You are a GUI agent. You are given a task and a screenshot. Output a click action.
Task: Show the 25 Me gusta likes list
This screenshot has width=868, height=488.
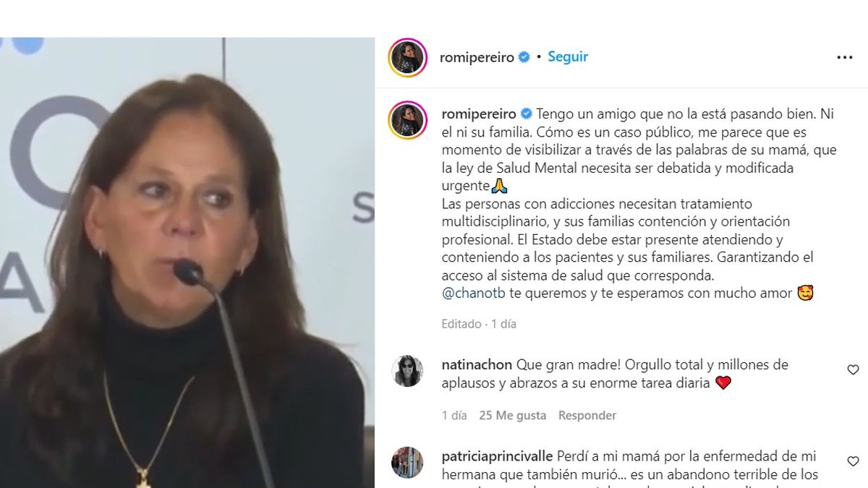(x=513, y=416)
